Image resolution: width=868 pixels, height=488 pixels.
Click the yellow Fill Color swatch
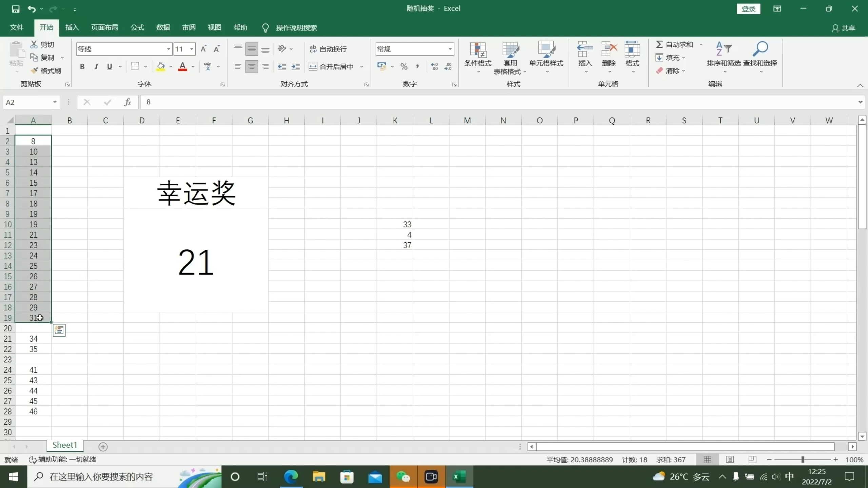coord(161,66)
